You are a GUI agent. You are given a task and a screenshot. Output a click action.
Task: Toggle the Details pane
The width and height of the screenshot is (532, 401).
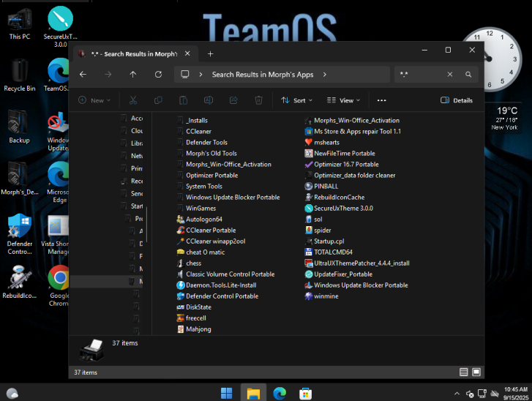457,100
